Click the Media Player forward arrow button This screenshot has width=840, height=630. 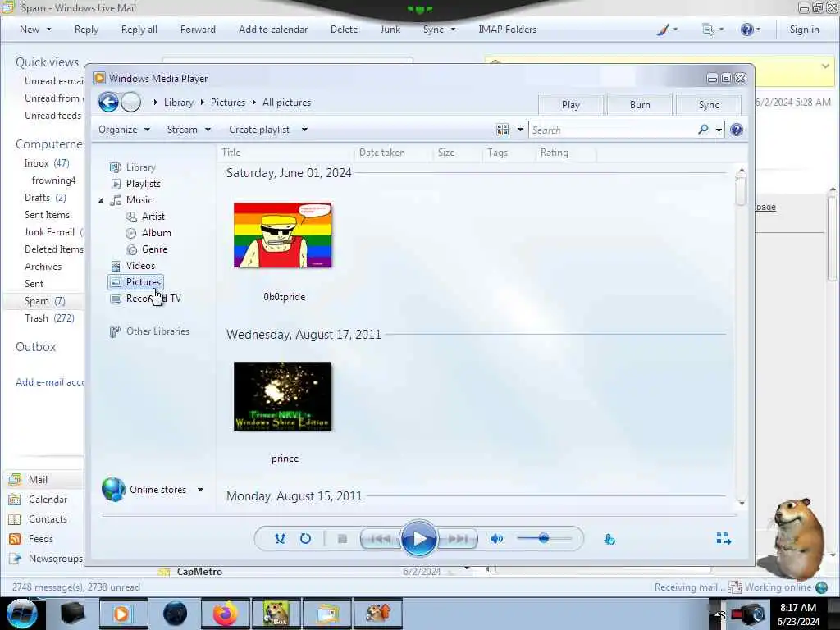(x=130, y=102)
